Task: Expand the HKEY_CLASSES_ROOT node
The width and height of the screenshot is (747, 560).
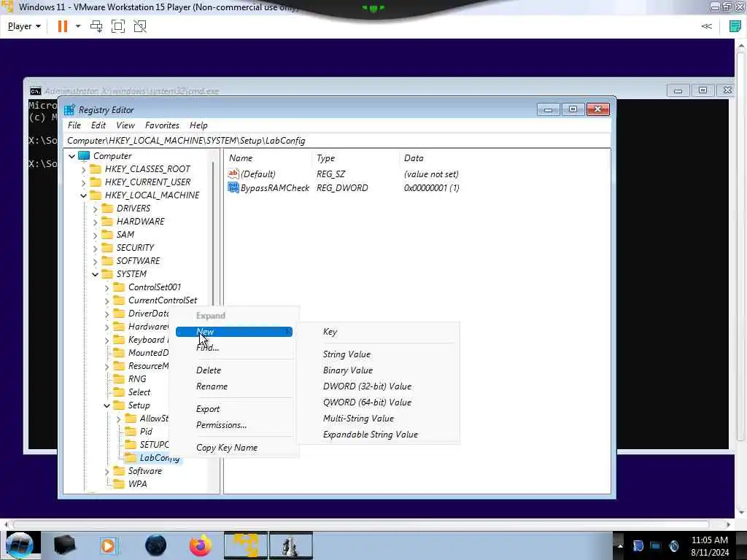Action: (x=83, y=169)
